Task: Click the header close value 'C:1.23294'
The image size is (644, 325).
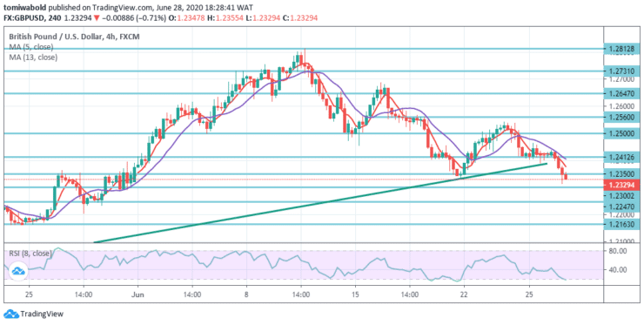Action: click(300, 18)
